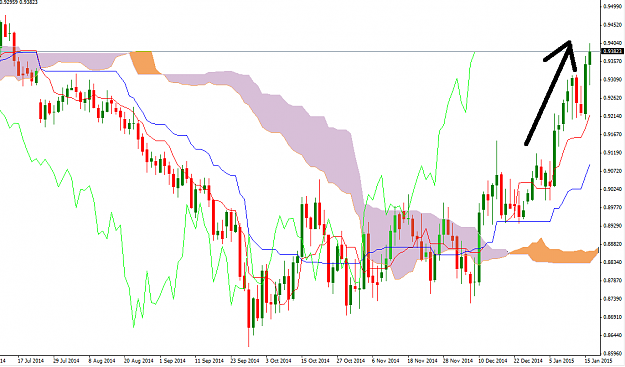Image resolution: width=625 pixels, height=367 pixels.
Task: Click the 0.92620 price axis label
Action: pos(613,98)
